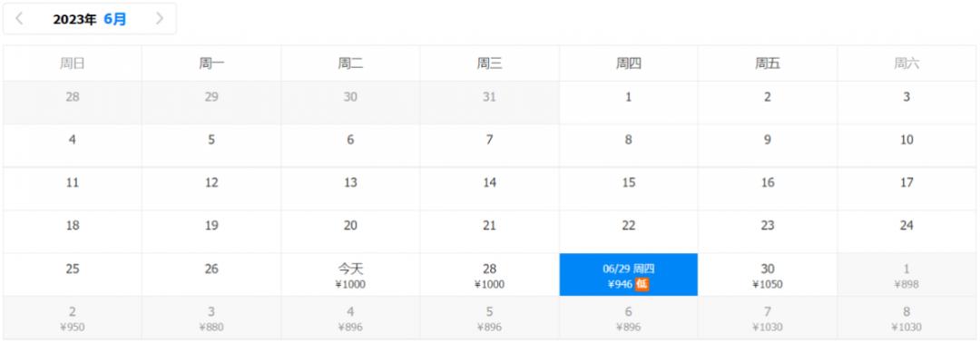The image size is (980, 343).
Task: Click the 低 low-price badge
Action: 642,284
